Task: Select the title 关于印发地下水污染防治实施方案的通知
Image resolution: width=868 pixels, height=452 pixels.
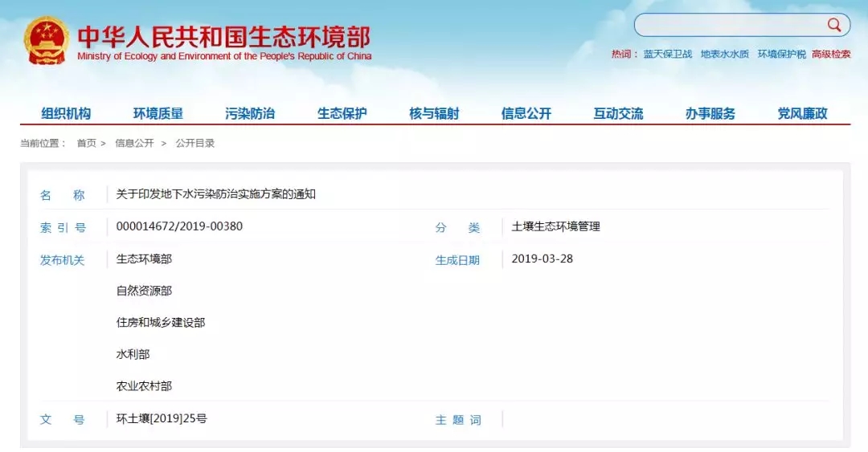Action: 216,194
